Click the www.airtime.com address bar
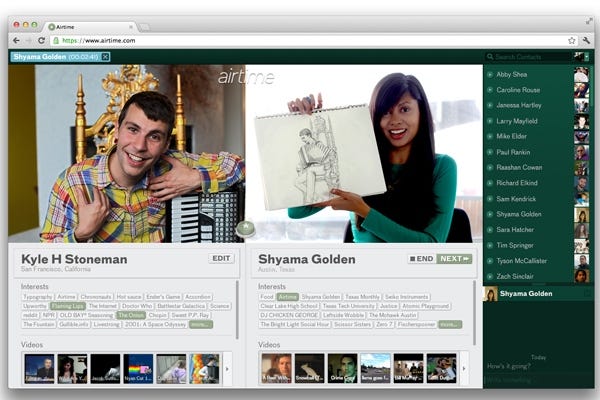 [x=314, y=40]
